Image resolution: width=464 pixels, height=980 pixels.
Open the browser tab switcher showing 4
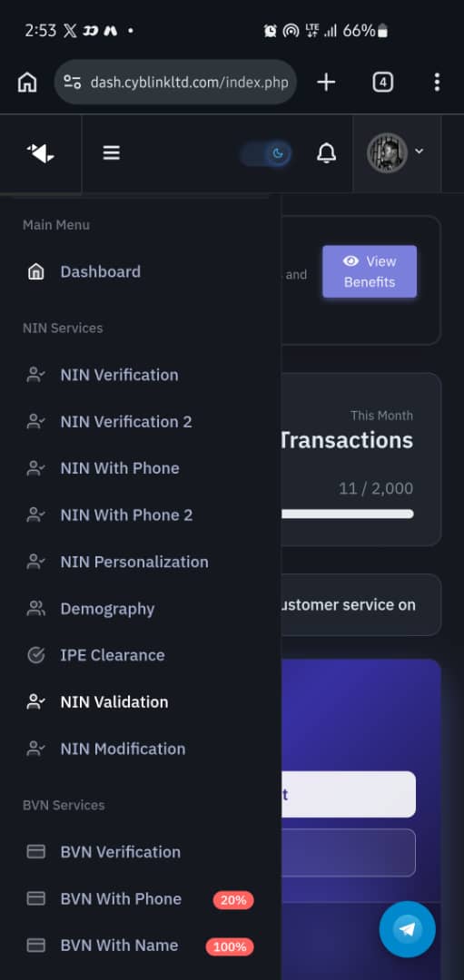[x=382, y=82]
